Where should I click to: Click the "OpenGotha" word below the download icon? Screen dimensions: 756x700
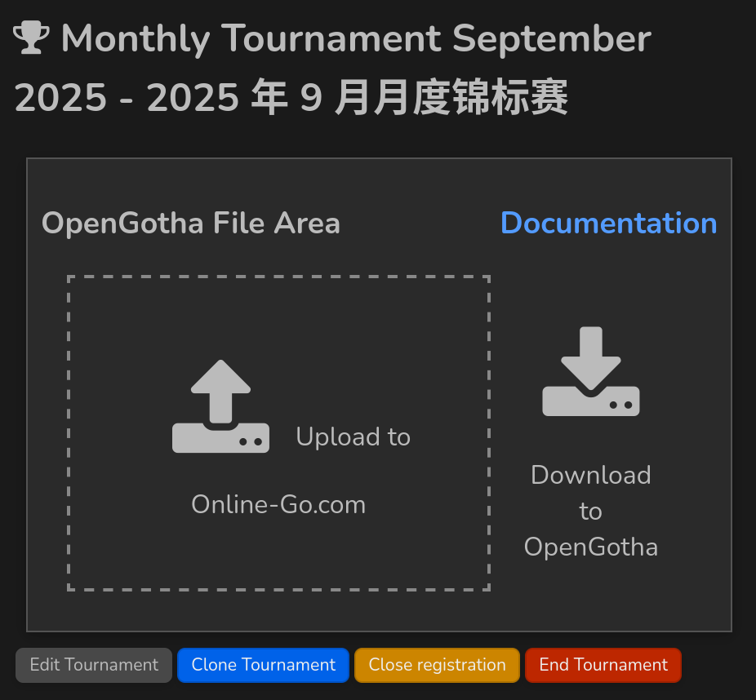[590, 547]
